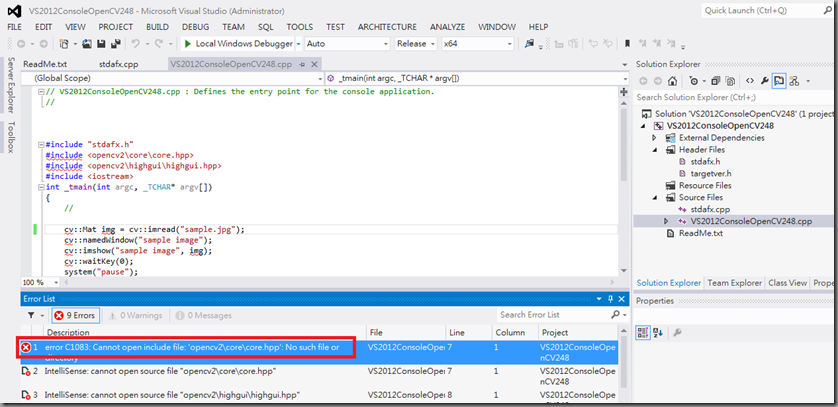Pin the VS2012ConsoleOpenCV248.cpp tab

pos(302,64)
